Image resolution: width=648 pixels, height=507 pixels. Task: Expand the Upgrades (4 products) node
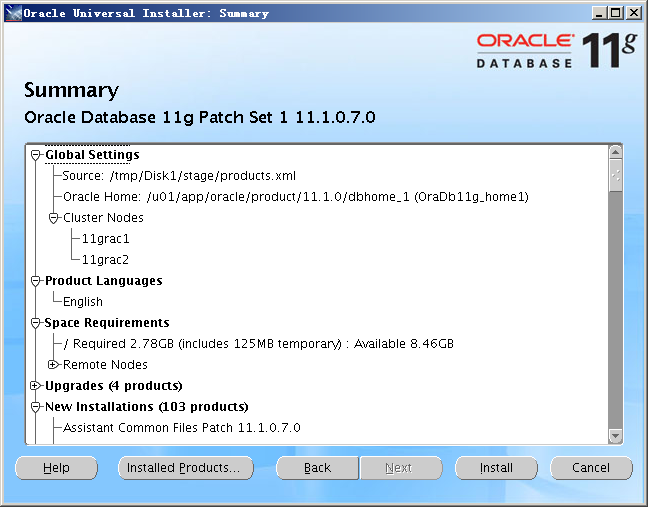[x=36, y=386]
